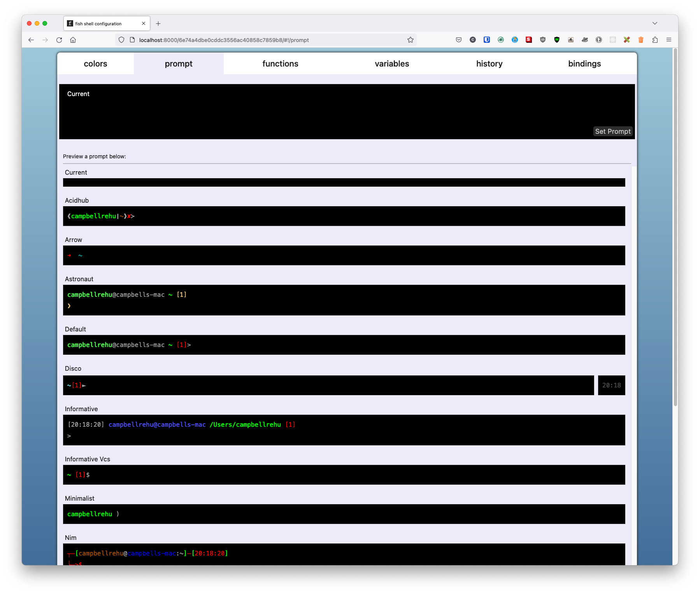
Task: Open the functions tab
Action: pyautogui.click(x=280, y=63)
